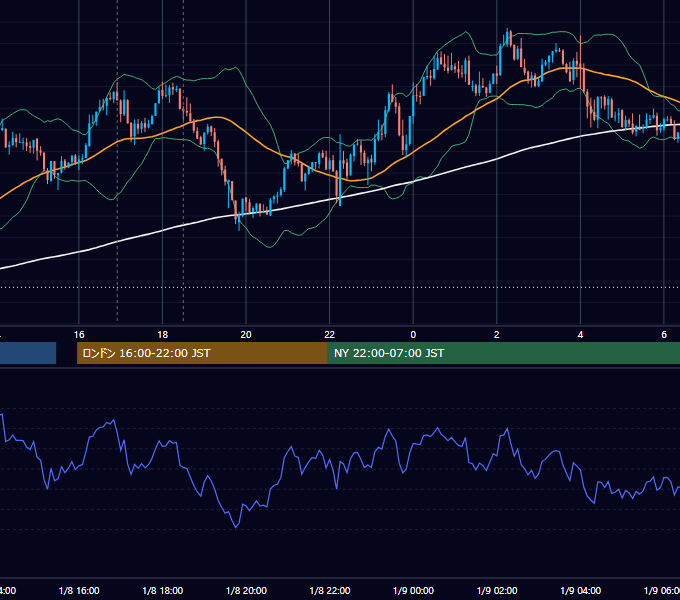
Task: Click the 22 hour label on the price chart axis
Action: click(x=330, y=335)
